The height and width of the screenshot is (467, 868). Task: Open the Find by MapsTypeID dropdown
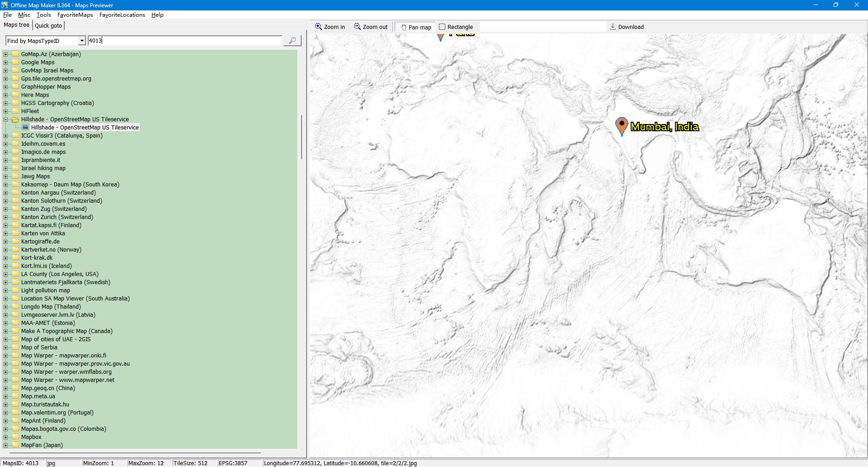pos(82,41)
